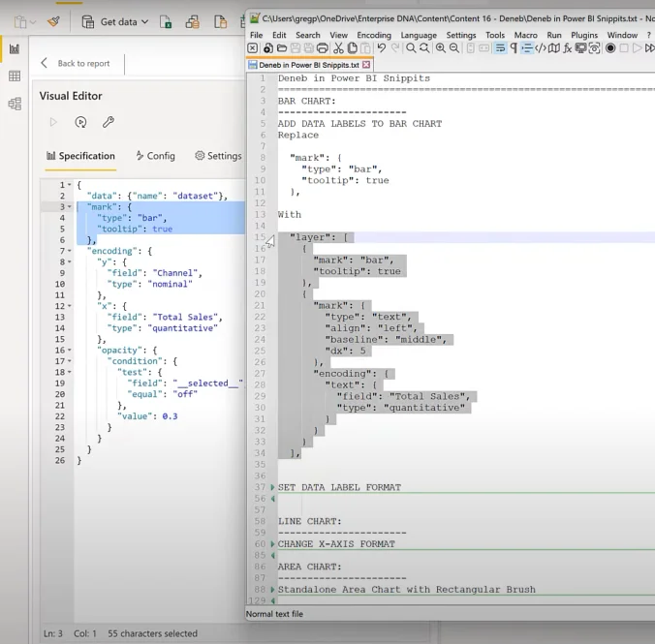655x644 pixels.
Task: Click the Run multiple macro fast-forward icon
Action: click(650, 48)
